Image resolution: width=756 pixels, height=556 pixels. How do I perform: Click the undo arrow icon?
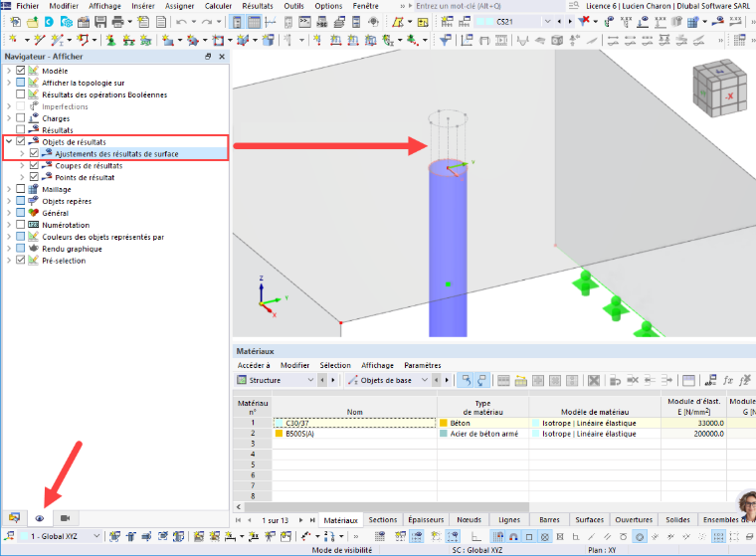coord(181,22)
